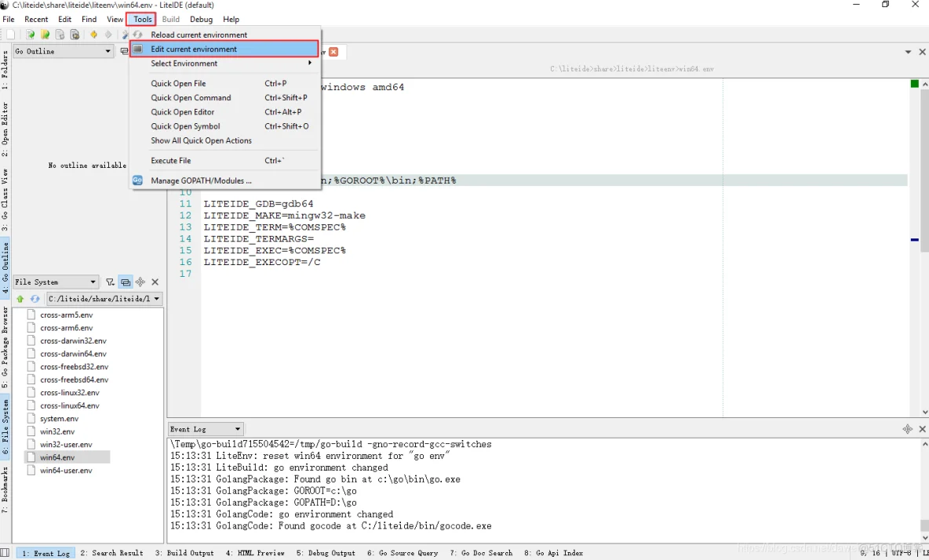The height and width of the screenshot is (560, 929).
Task: Click the Open File toolbar icon
Action: click(x=30, y=35)
